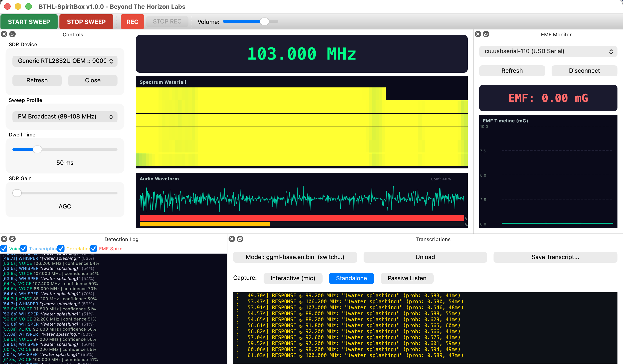Click log entry 'VOICE 100.000 MHz | confidence 51%'
623x364 pixels.
50,360
